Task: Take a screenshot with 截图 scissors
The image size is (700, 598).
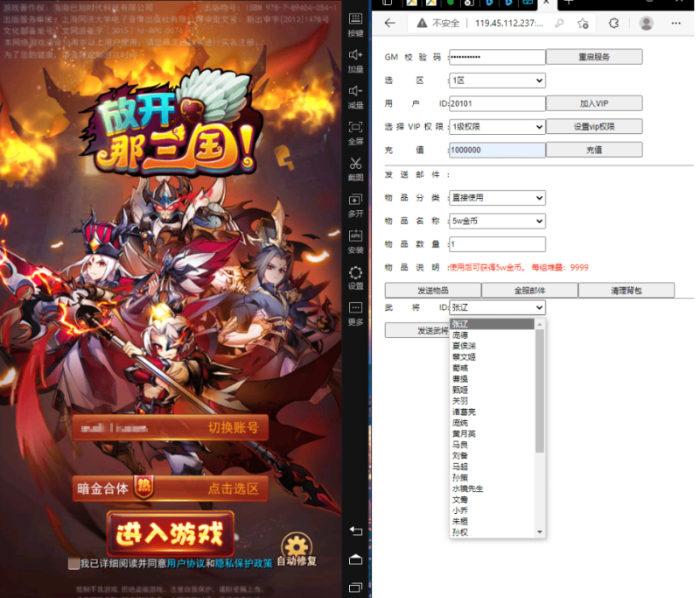Action: (x=355, y=169)
